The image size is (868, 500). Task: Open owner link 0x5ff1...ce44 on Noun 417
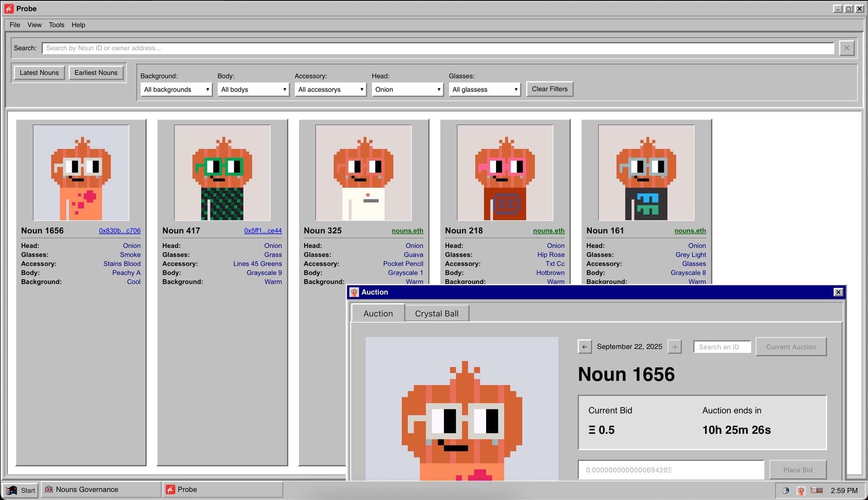263,231
